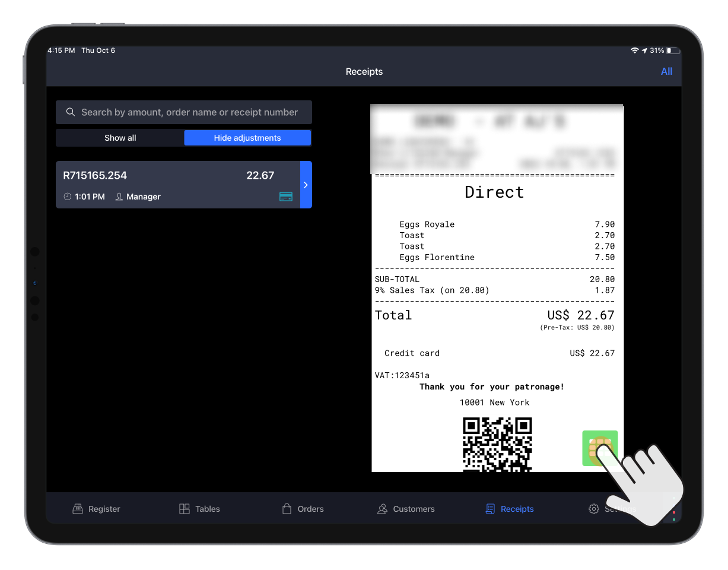Tap the Wi-Fi status icon
728x570 pixels.
click(634, 50)
